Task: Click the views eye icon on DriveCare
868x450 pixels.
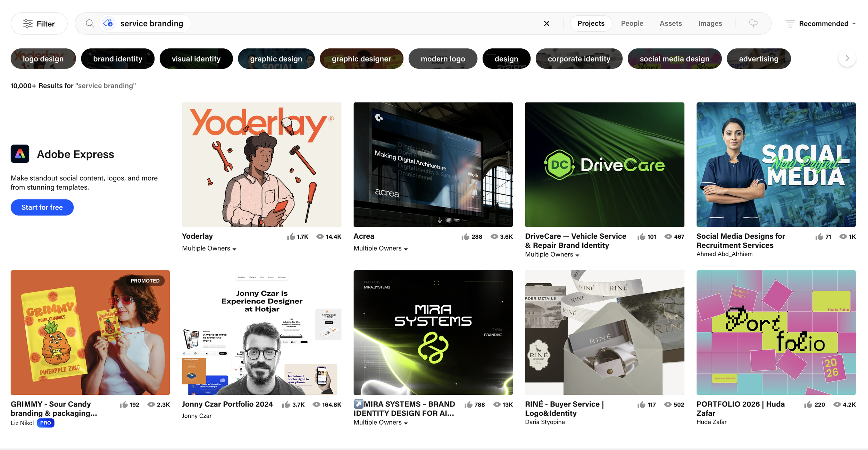Action: click(668, 237)
